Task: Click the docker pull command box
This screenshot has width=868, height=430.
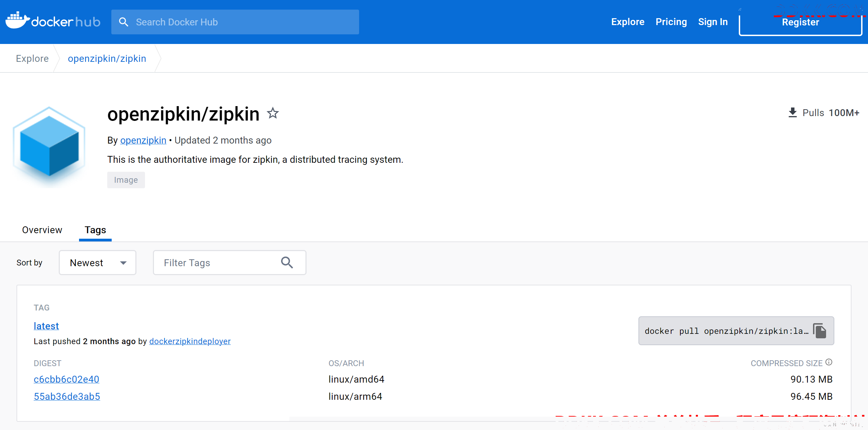Action: (x=736, y=331)
